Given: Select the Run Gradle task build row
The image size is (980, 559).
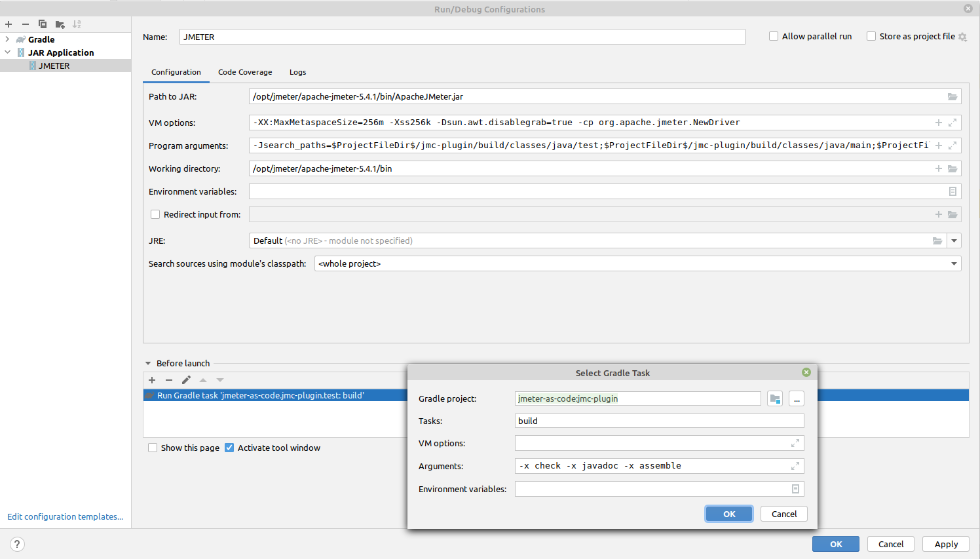Looking at the screenshot, I should (x=275, y=395).
